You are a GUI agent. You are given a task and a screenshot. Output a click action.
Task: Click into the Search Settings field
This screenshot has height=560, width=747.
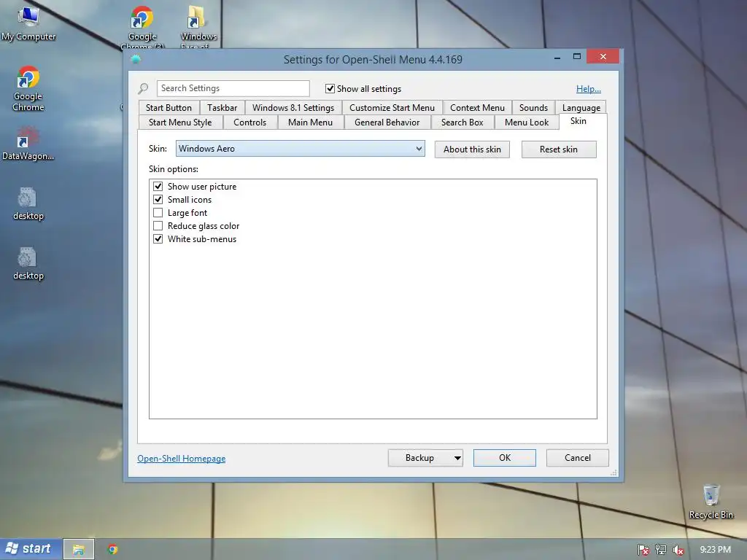click(x=233, y=88)
